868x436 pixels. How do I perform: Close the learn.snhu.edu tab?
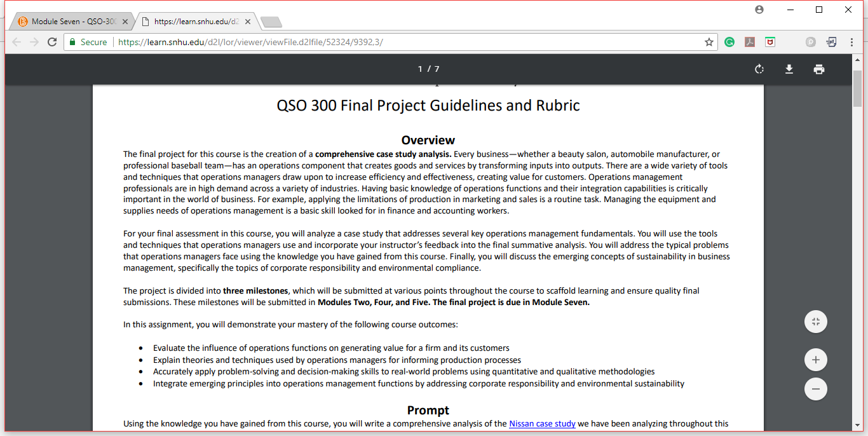[247, 22]
